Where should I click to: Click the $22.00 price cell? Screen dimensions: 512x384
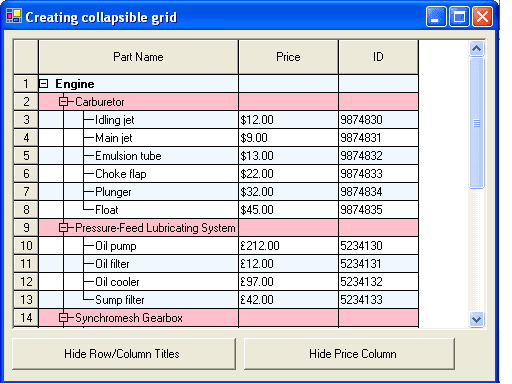(x=288, y=174)
